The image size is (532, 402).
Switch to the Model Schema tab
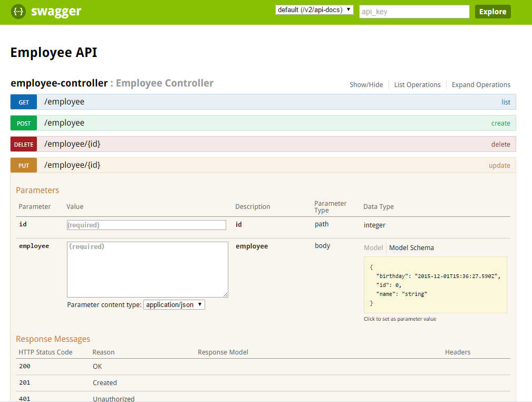(411, 248)
